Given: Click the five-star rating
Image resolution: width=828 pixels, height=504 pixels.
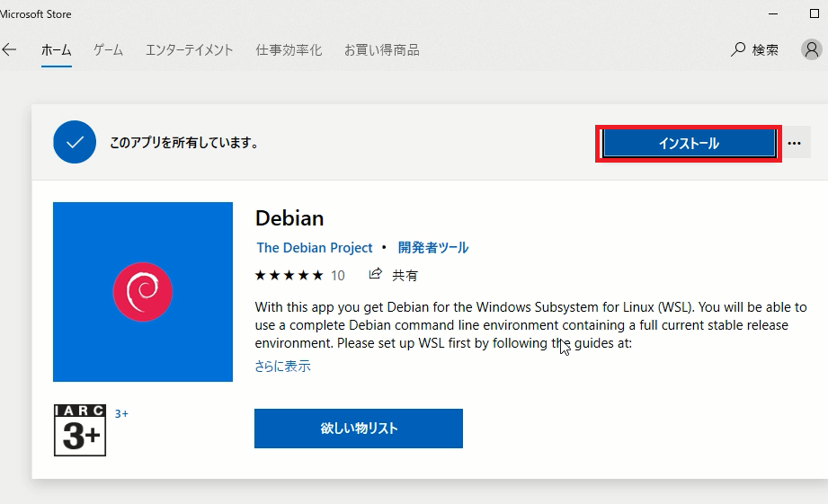Looking at the screenshot, I should pyautogui.click(x=289, y=275).
